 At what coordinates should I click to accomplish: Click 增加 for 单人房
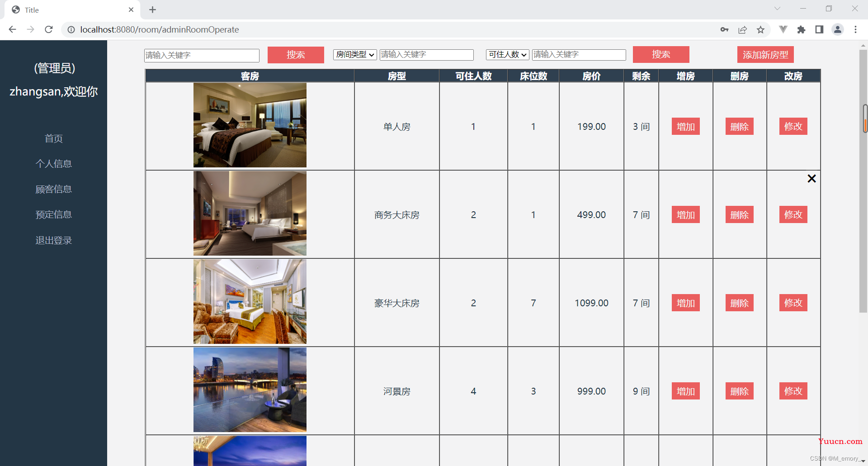[x=685, y=127]
